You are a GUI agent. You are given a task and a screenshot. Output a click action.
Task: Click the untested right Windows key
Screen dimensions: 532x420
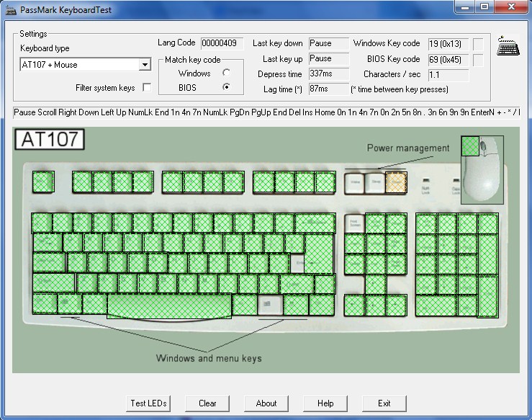coord(270,305)
